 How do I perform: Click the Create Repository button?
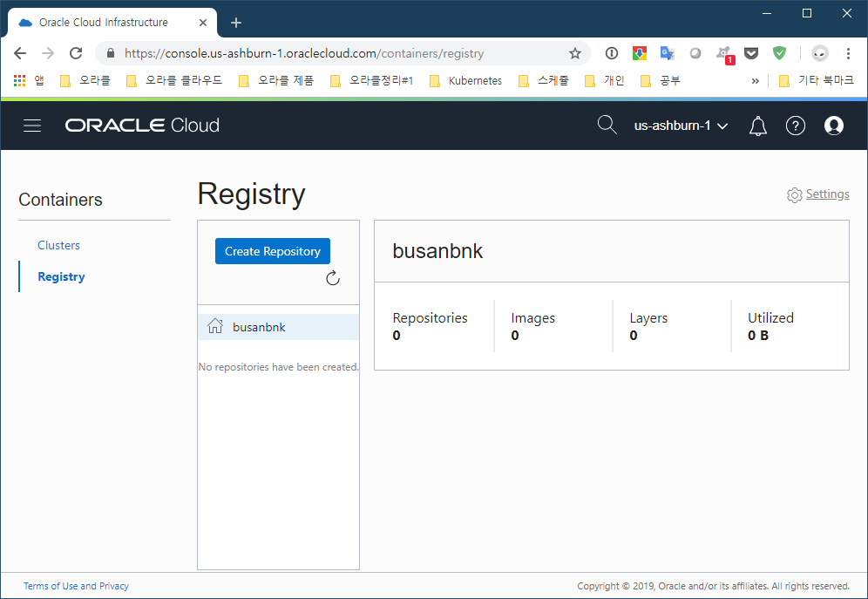pos(272,251)
